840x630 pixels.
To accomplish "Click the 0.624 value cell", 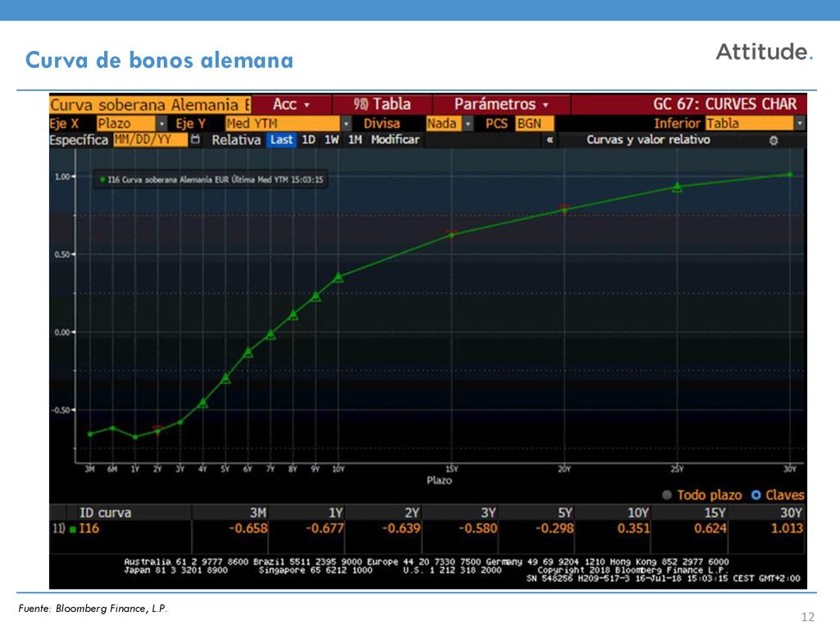I will (x=710, y=529).
